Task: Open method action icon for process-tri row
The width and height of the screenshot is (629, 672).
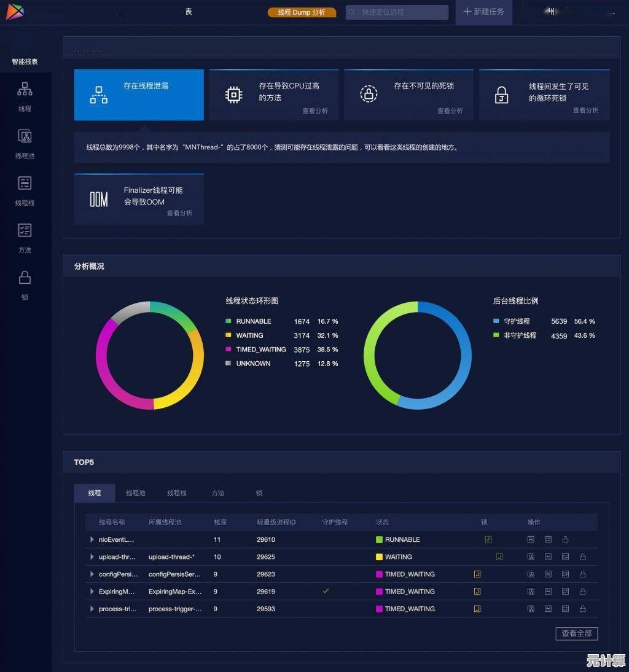Action: (x=566, y=609)
